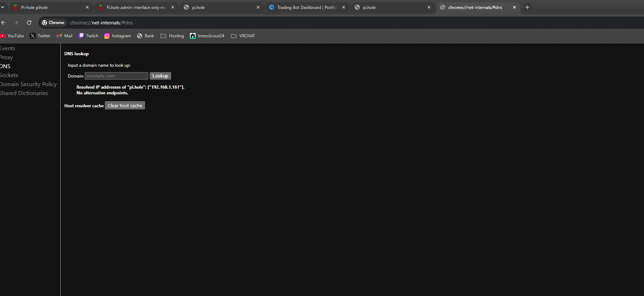Click the browser forward arrow
This screenshot has width=644, height=296.
[16, 23]
